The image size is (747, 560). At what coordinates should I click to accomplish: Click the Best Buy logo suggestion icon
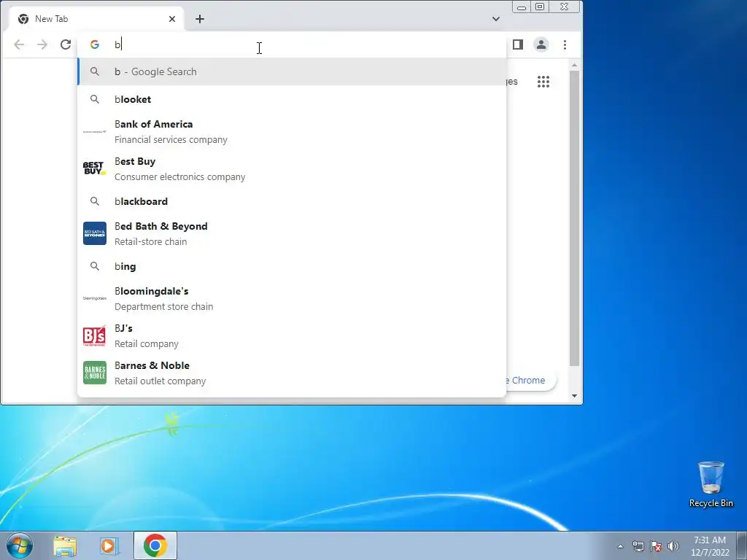point(95,168)
